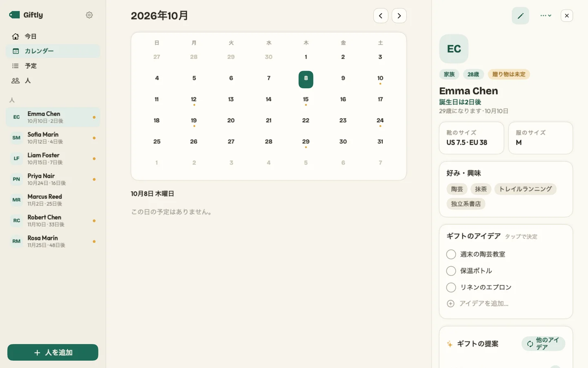Click the LF avatar for Liam Foster
588x368 pixels.
16,159
